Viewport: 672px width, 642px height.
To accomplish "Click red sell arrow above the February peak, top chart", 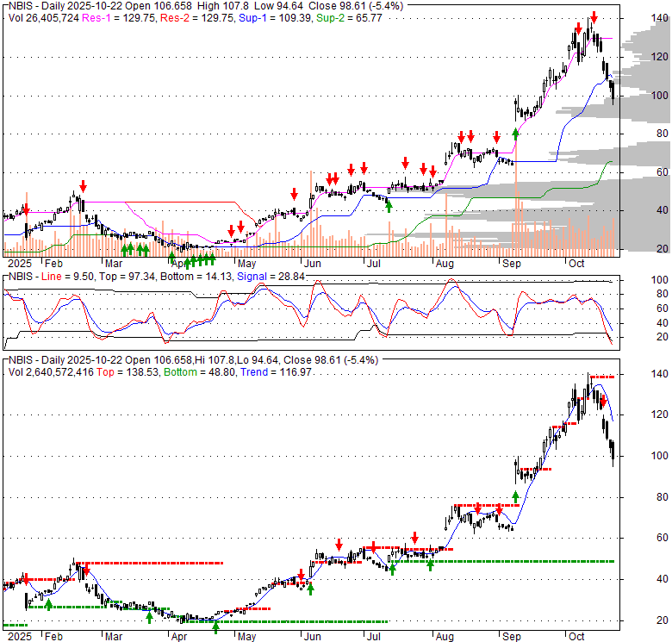I will tap(83, 185).
